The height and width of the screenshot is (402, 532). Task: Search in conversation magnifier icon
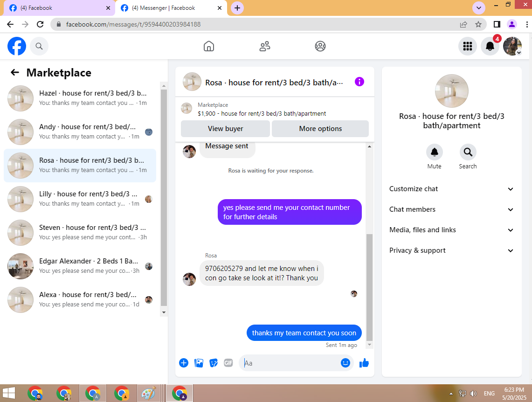click(468, 152)
